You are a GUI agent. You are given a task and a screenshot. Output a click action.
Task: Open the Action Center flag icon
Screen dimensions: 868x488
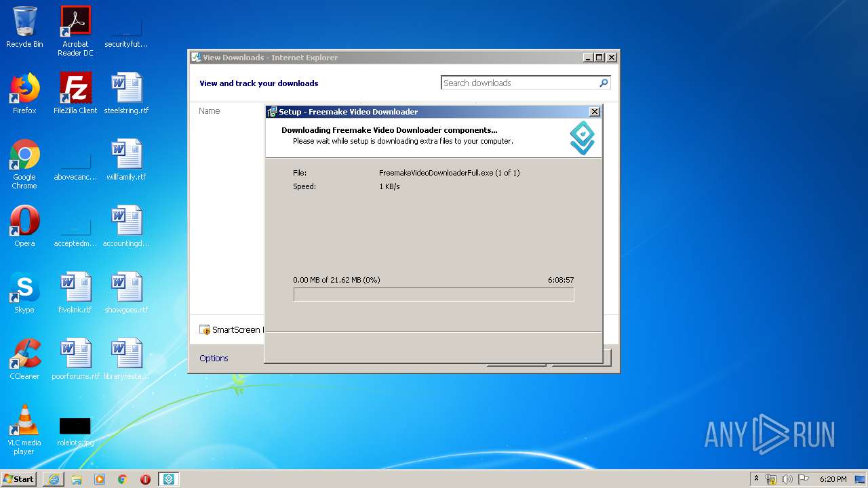803,479
